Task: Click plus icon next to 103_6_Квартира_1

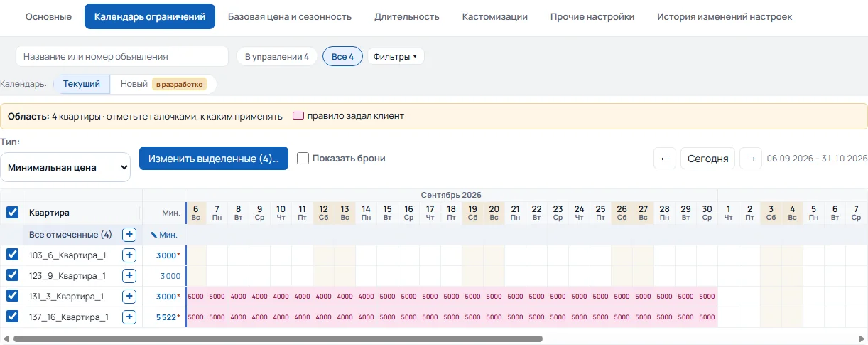Action: click(x=129, y=255)
